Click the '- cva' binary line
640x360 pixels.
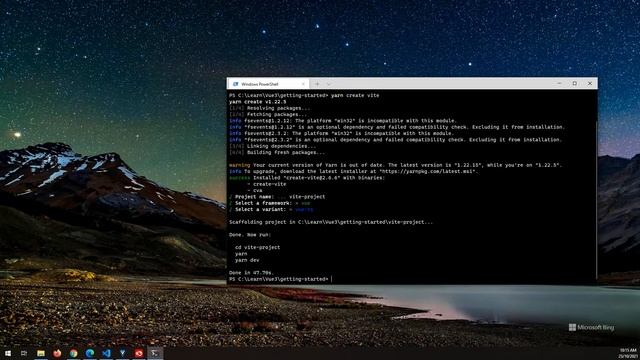(x=255, y=191)
